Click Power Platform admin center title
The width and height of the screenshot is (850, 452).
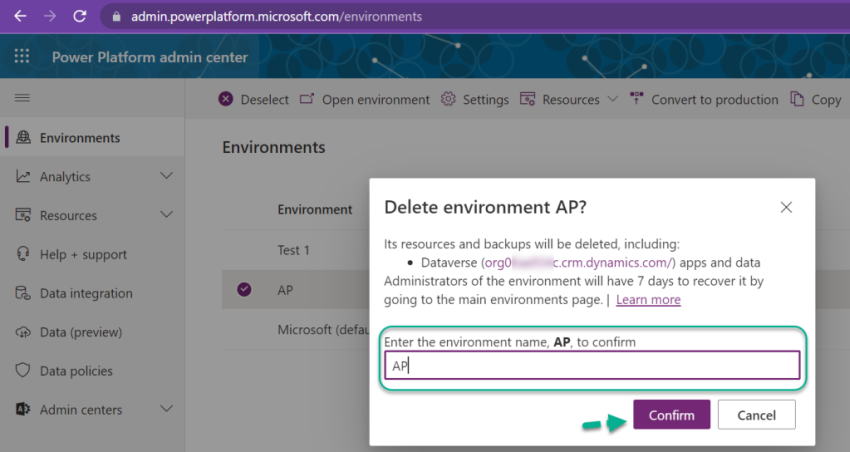(x=150, y=57)
